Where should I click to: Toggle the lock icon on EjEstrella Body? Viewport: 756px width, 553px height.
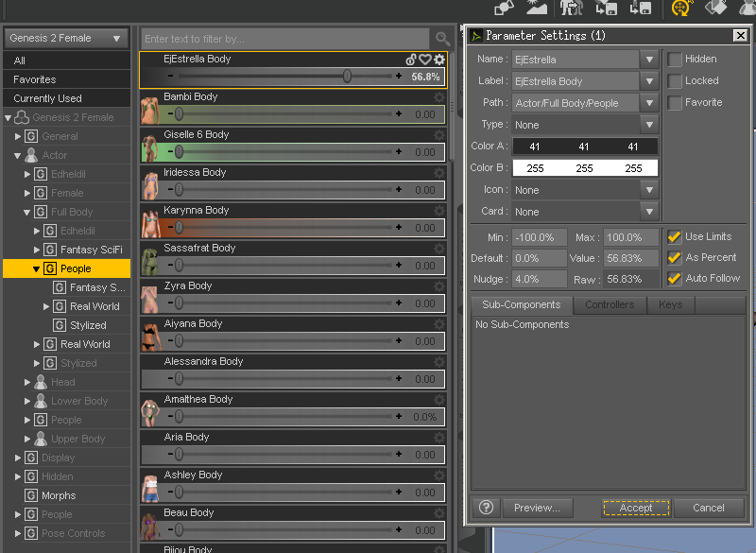tap(410, 59)
